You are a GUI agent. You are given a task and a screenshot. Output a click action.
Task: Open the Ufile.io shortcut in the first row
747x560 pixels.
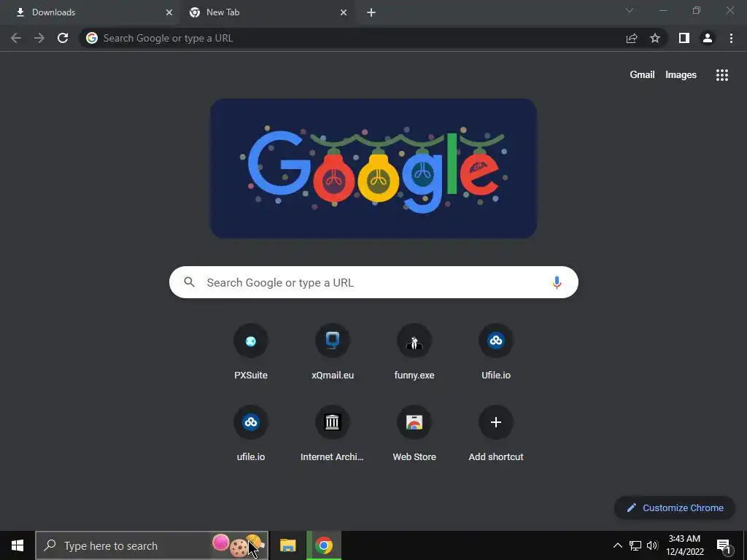click(496, 351)
